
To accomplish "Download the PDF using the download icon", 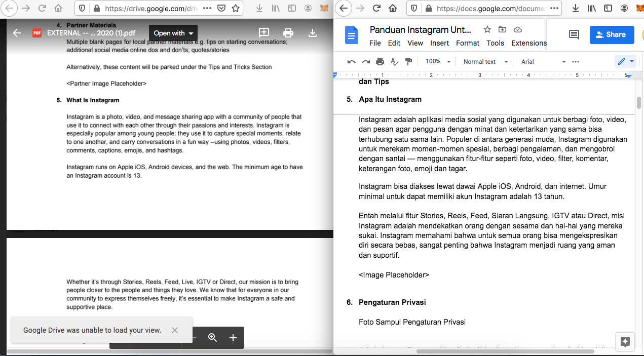I will 313,33.
